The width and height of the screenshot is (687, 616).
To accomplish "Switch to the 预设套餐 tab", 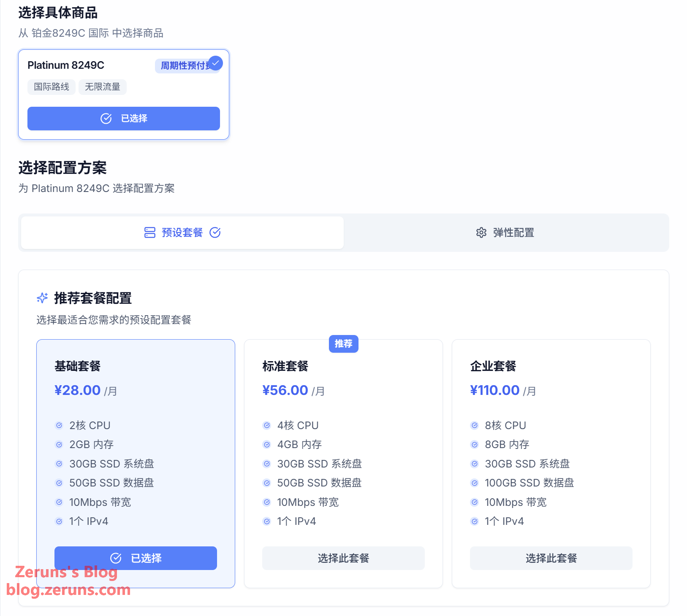I will pos(182,232).
